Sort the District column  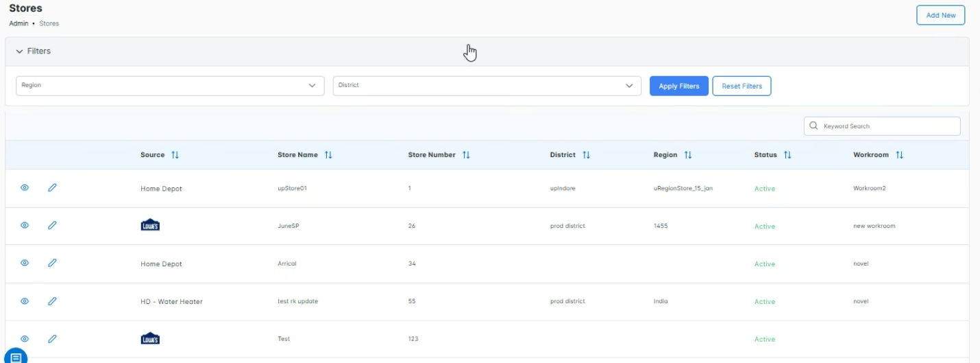[586, 155]
